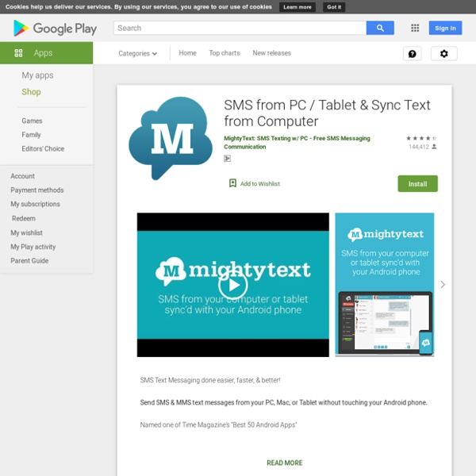Click the MightyText app cloud icon

pyautogui.click(x=171, y=138)
